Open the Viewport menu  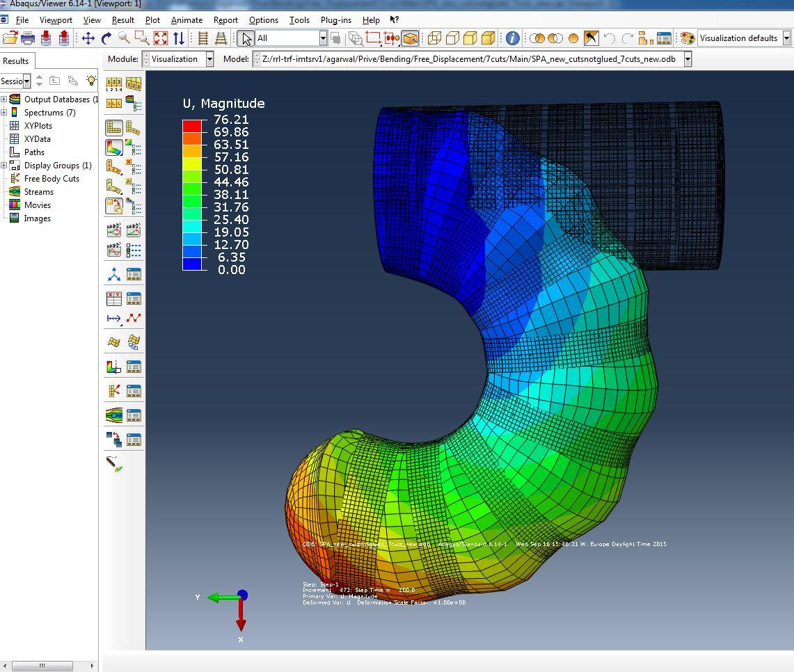tap(56, 20)
